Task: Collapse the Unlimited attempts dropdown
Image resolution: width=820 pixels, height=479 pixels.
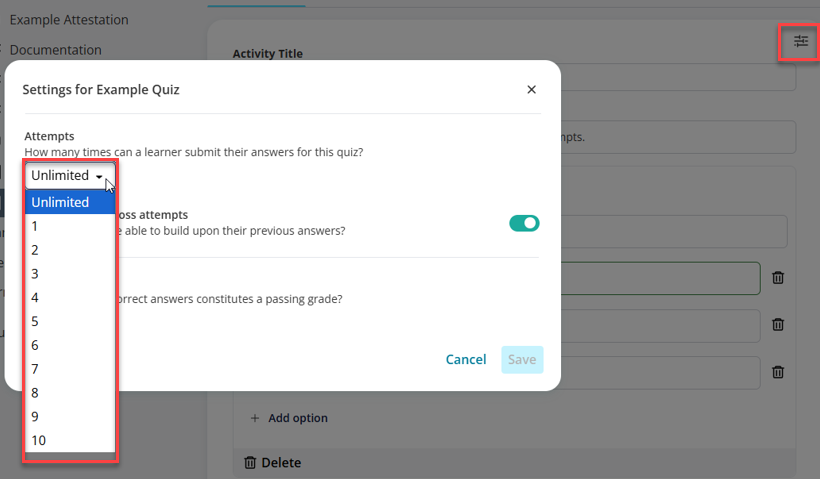Action: coord(70,176)
